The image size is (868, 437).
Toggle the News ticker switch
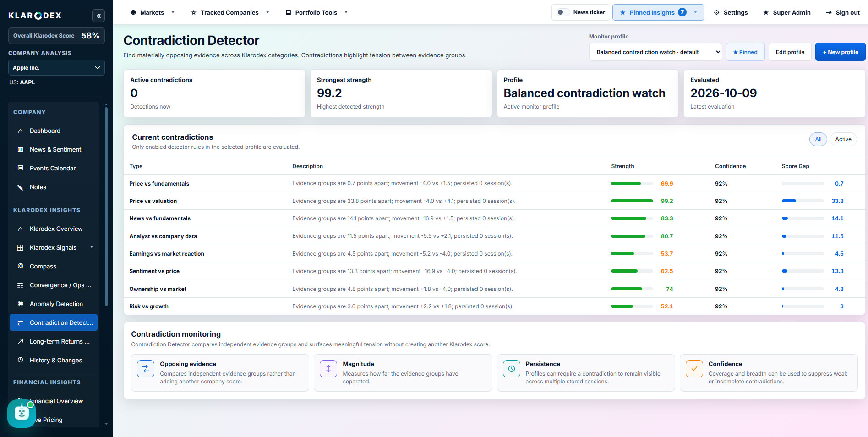coord(562,12)
